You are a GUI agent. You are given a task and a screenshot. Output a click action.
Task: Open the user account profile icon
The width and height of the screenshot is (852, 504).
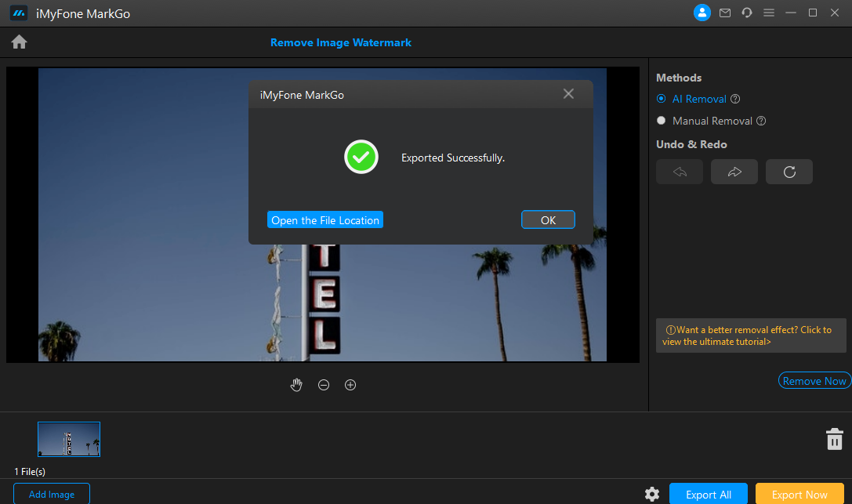pyautogui.click(x=702, y=13)
